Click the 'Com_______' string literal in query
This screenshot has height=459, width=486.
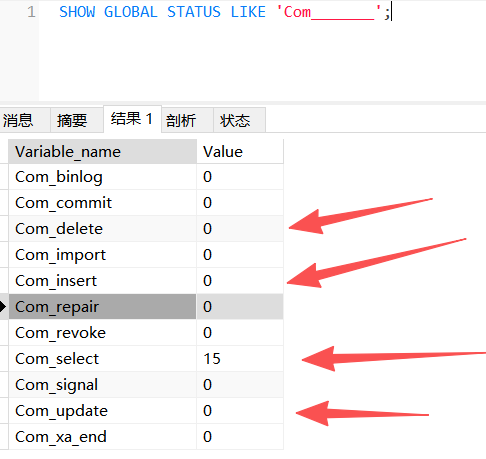point(329,12)
